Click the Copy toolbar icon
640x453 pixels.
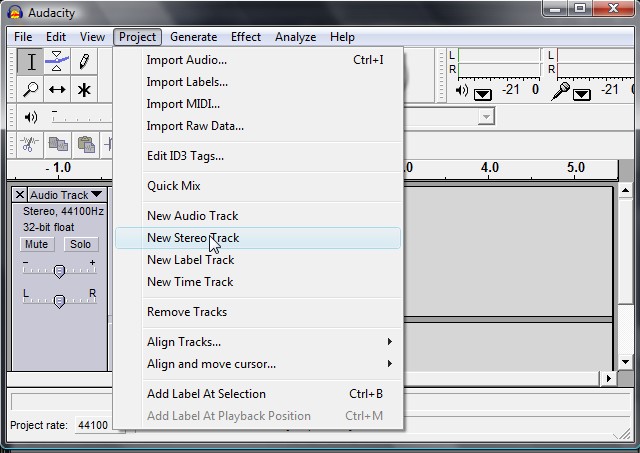58,144
